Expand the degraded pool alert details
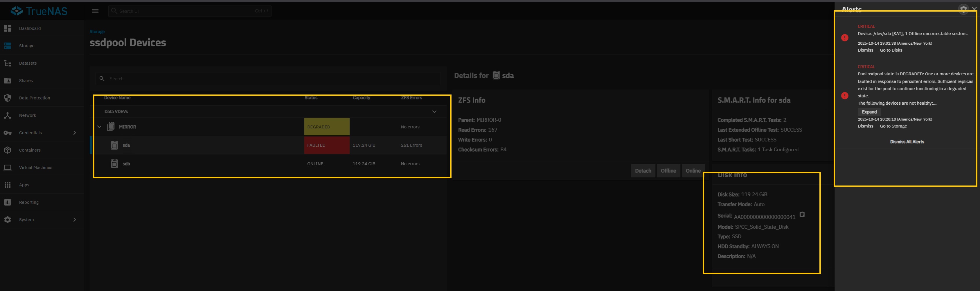The image size is (980, 291). click(x=869, y=112)
